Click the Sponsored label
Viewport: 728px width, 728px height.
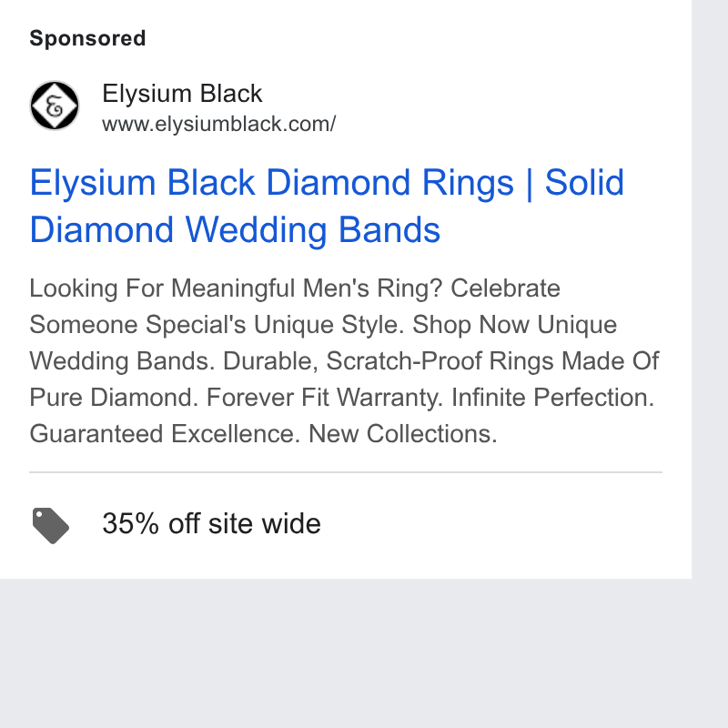(x=87, y=38)
